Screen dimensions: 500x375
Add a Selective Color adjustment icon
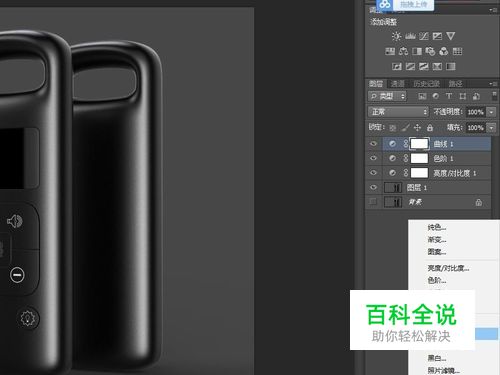[437, 66]
